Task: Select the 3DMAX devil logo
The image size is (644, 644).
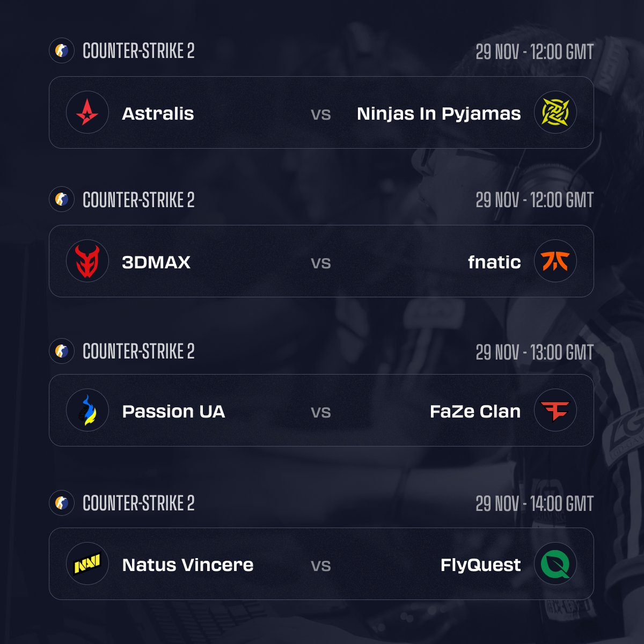Action: point(87,261)
